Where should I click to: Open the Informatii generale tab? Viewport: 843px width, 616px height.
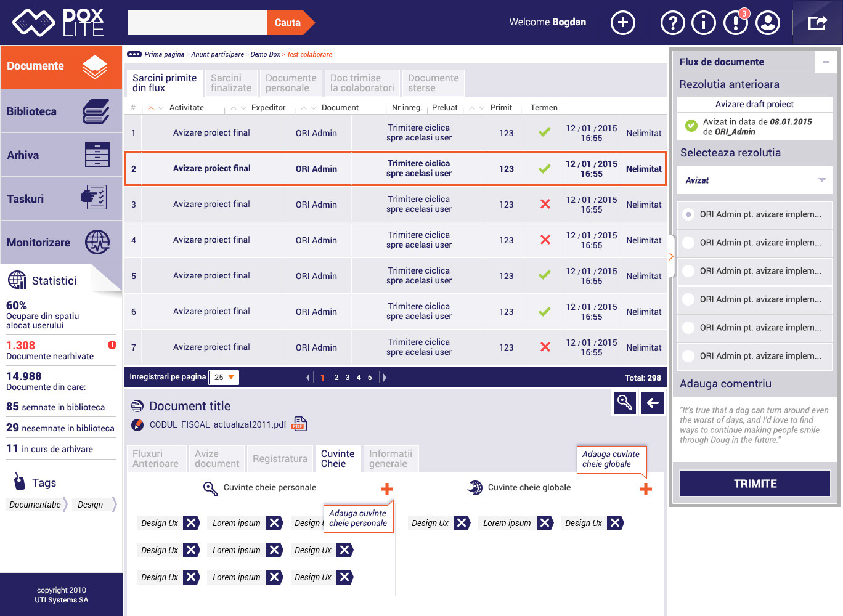[391, 459]
